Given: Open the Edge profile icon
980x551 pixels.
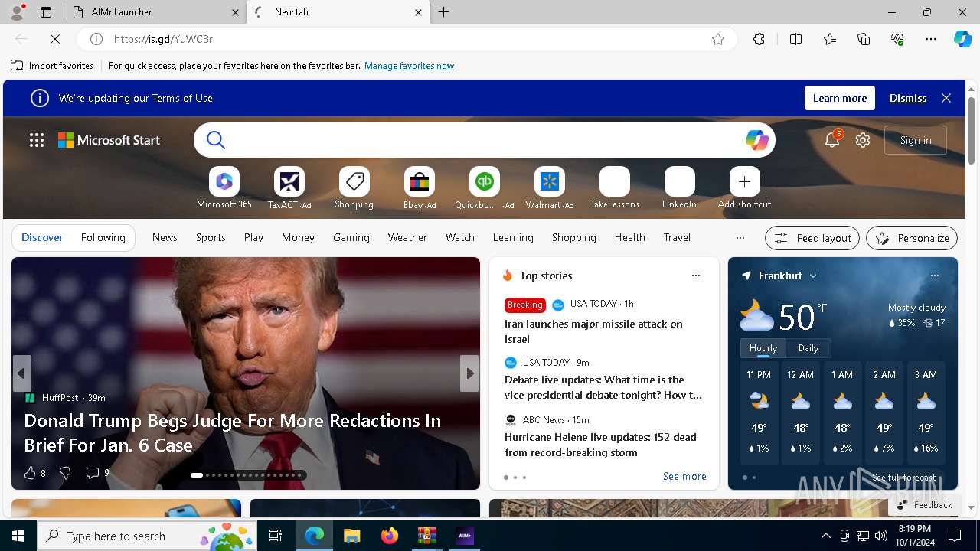Looking at the screenshot, I should [x=17, y=12].
